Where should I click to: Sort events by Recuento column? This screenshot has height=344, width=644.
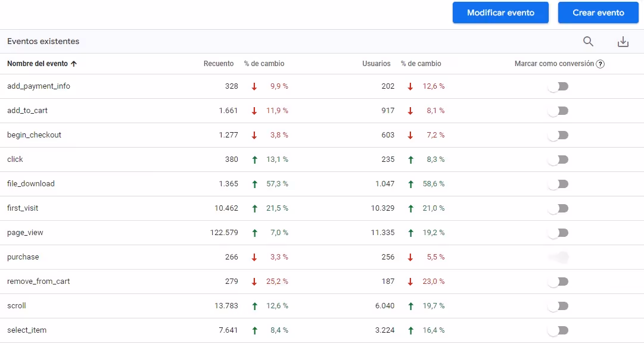click(x=219, y=64)
